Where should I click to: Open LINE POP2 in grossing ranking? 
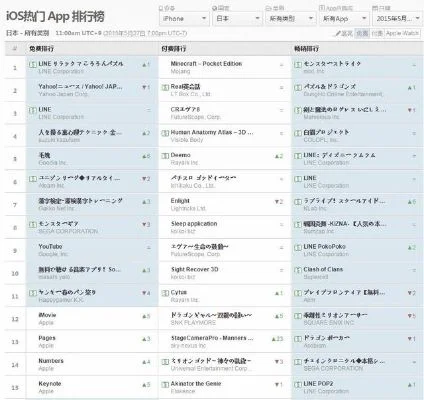[318, 384]
